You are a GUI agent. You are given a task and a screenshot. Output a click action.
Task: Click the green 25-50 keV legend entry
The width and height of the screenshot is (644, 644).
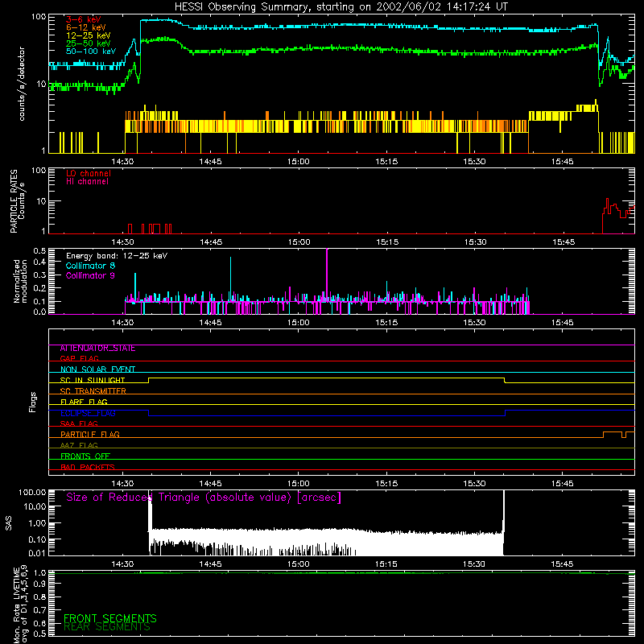coord(89,43)
